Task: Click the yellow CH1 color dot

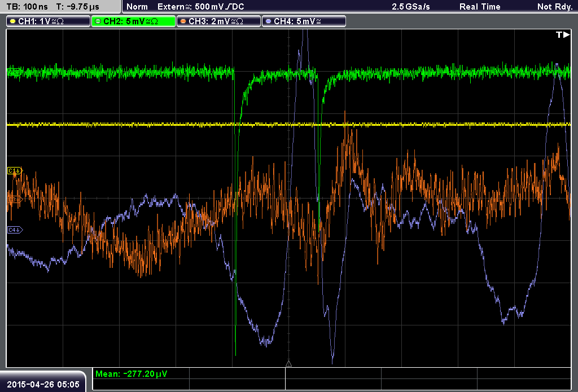Action: coord(13,21)
